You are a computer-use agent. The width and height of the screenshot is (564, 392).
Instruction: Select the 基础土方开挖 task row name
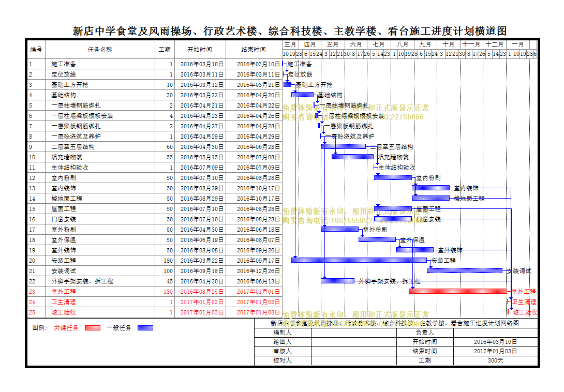70,85
